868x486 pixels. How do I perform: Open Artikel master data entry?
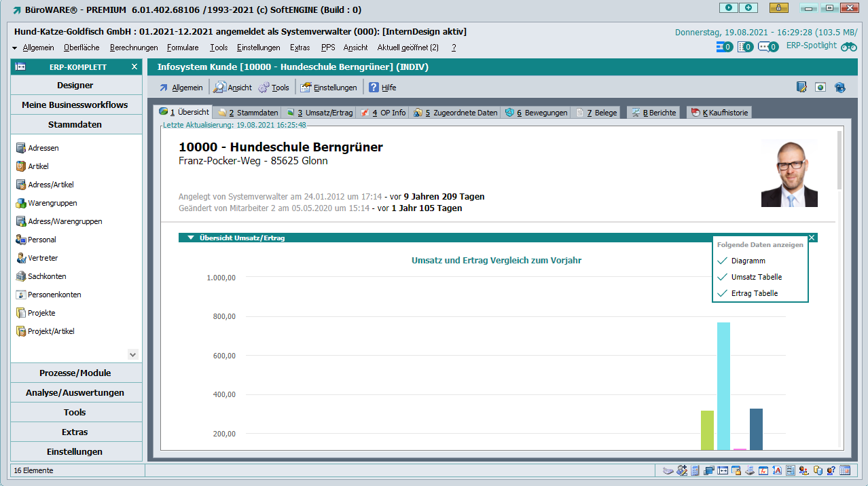(x=38, y=166)
